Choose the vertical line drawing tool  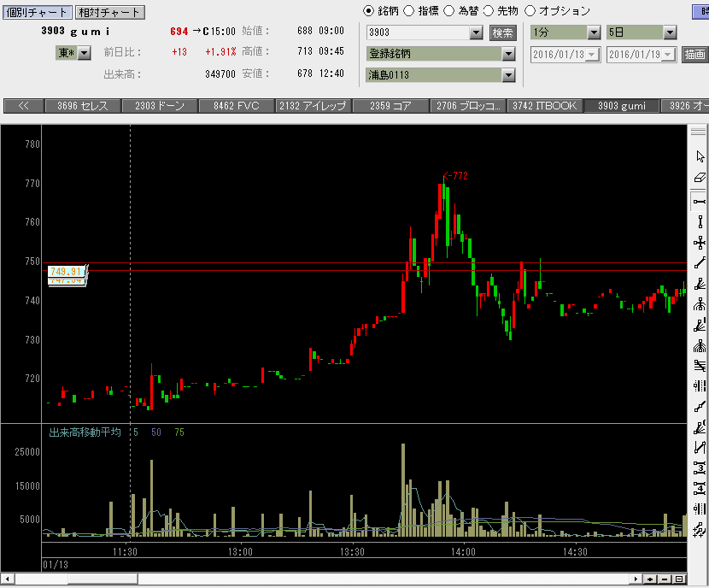[700, 221]
